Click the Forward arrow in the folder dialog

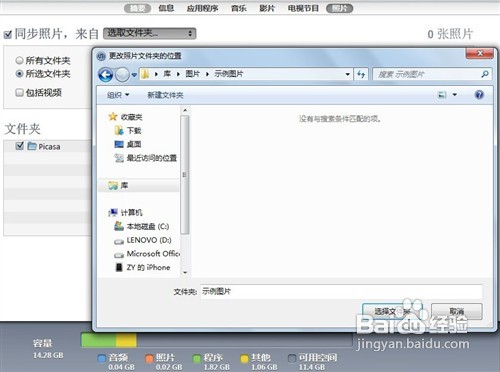coord(122,75)
